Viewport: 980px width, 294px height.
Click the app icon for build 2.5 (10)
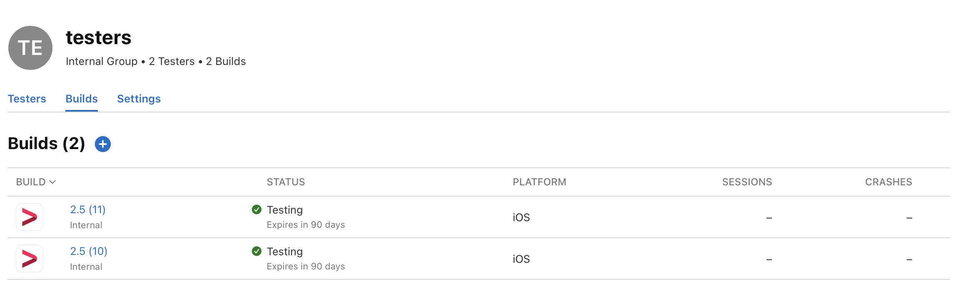(x=30, y=259)
